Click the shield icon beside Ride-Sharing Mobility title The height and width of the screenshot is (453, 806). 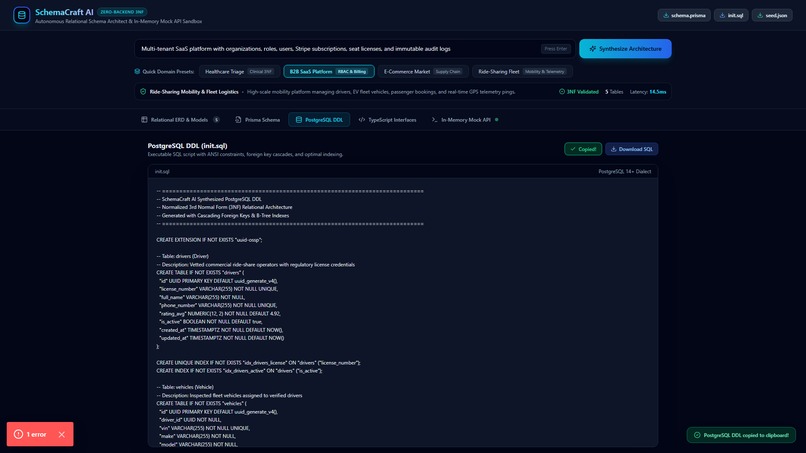click(x=143, y=92)
